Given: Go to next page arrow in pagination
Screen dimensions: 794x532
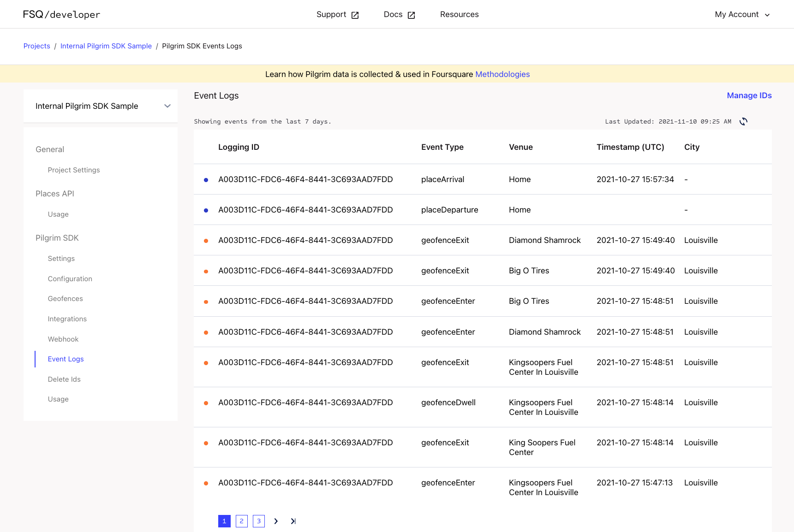Looking at the screenshot, I should tap(276, 521).
